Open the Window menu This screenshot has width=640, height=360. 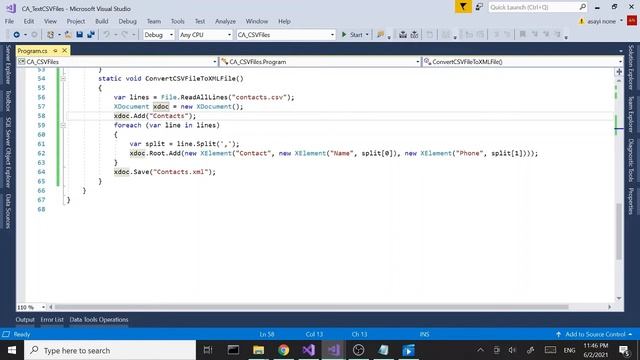click(x=257, y=21)
